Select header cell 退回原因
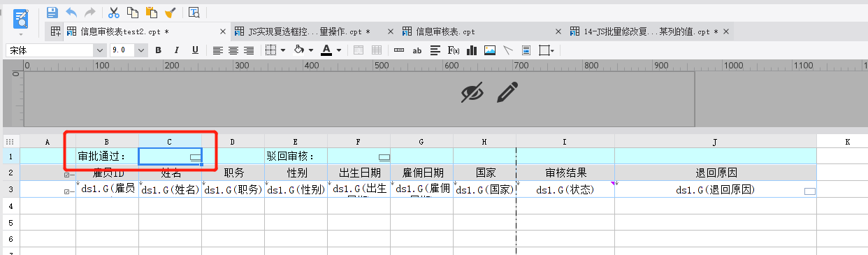 tap(716, 173)
